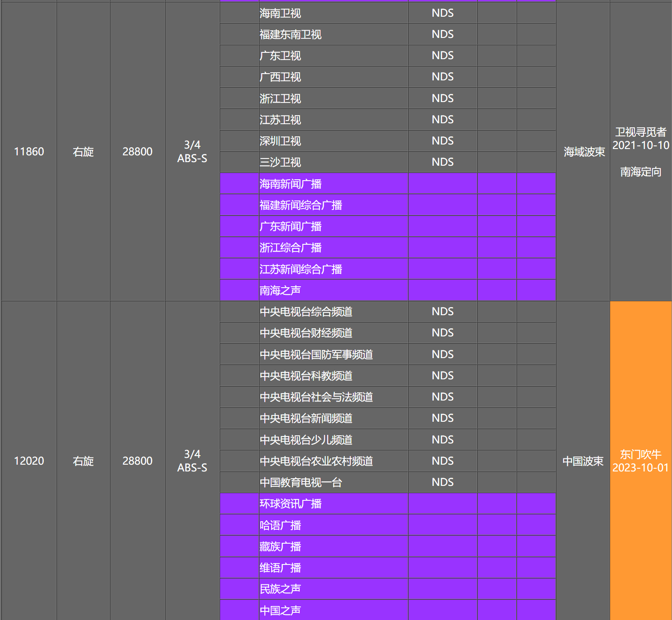Click symbol rate 28800 for 11860
672x620 pixels.
click(x=137, y=151)
